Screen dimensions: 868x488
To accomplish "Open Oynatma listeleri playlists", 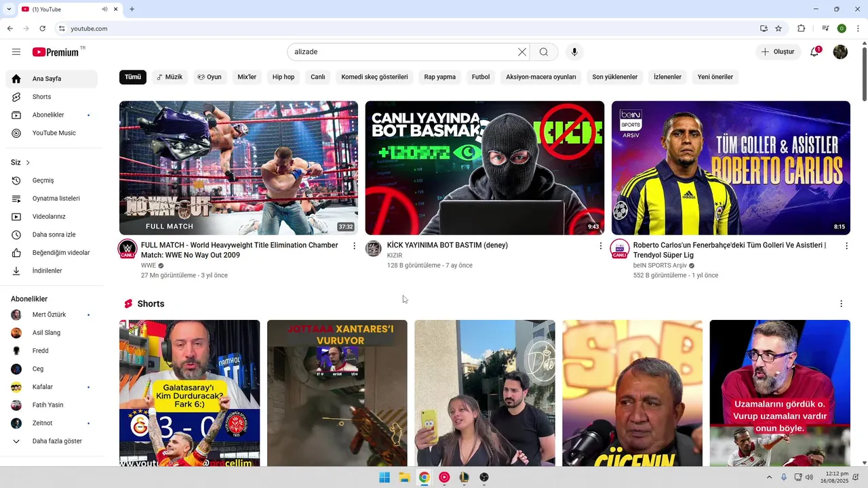I will (x=52, y=199).
